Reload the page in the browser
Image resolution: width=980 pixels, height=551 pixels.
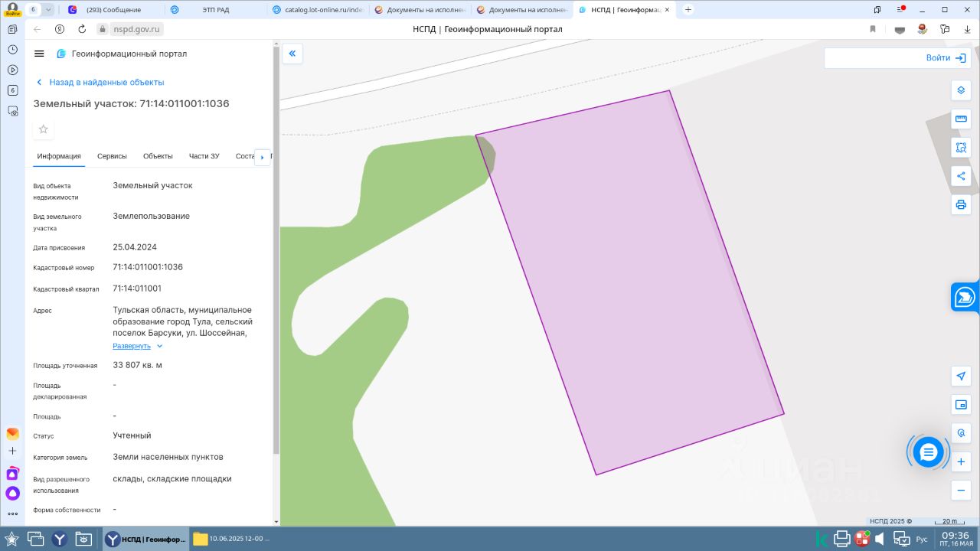click(82, 29)
